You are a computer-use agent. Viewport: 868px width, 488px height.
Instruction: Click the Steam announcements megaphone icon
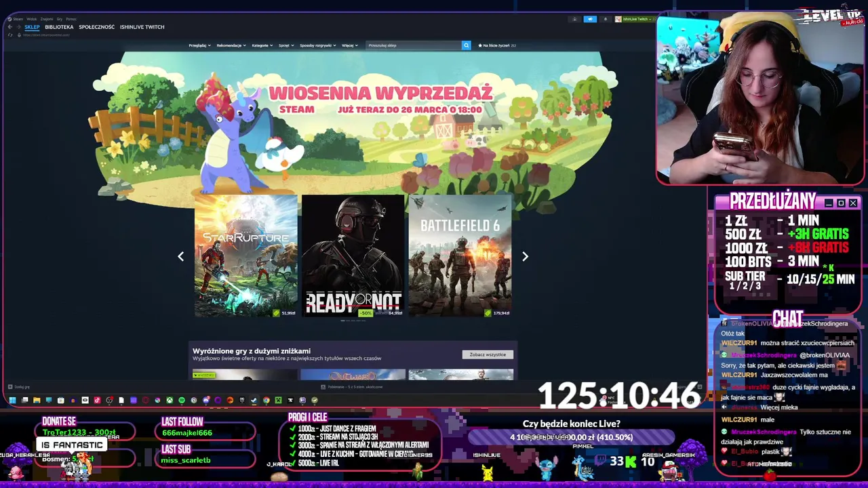click(x=590, y=19)
